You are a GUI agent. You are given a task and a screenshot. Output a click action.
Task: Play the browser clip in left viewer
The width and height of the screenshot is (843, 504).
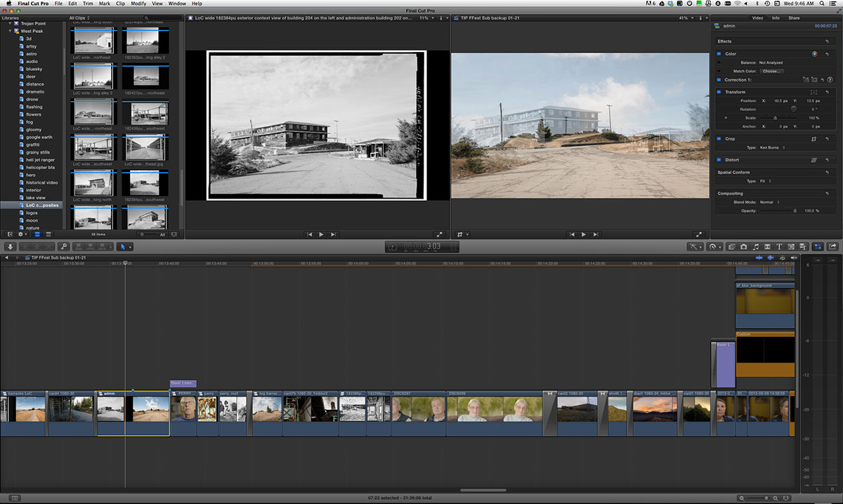click(321, 234)
